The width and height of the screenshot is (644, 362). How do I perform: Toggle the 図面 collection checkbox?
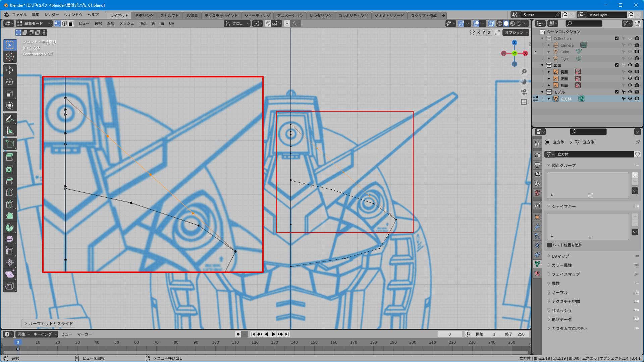coord(616,65)
